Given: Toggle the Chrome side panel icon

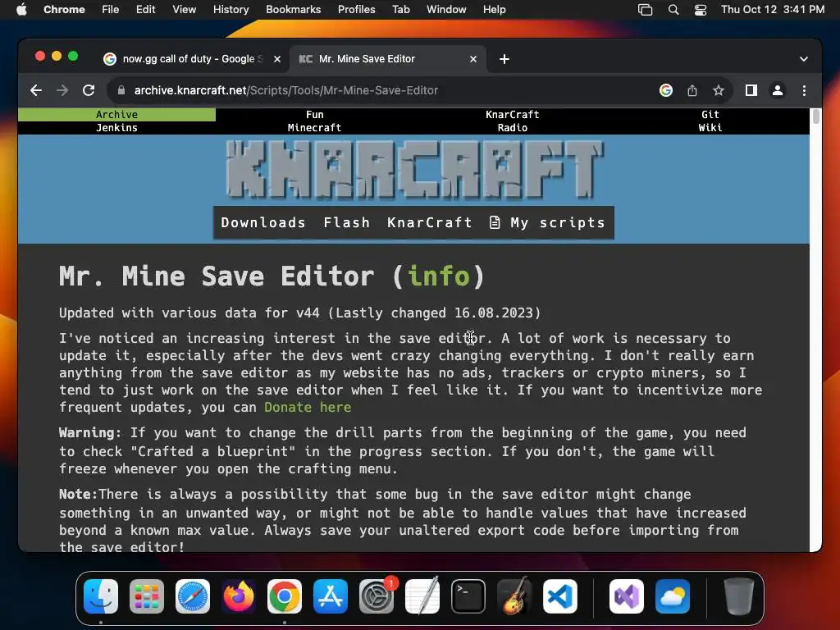Looking at the screenshot, I should (751, 90).
